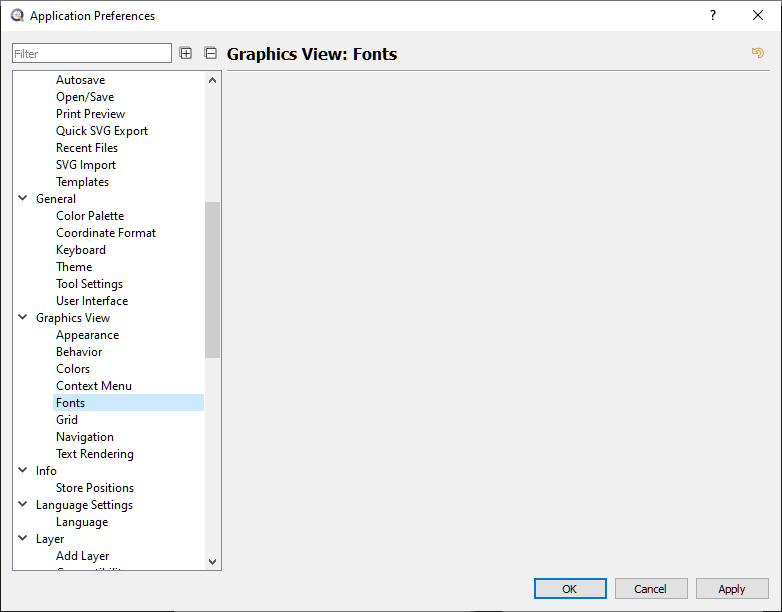Go to Keyboard preferences

80,250
